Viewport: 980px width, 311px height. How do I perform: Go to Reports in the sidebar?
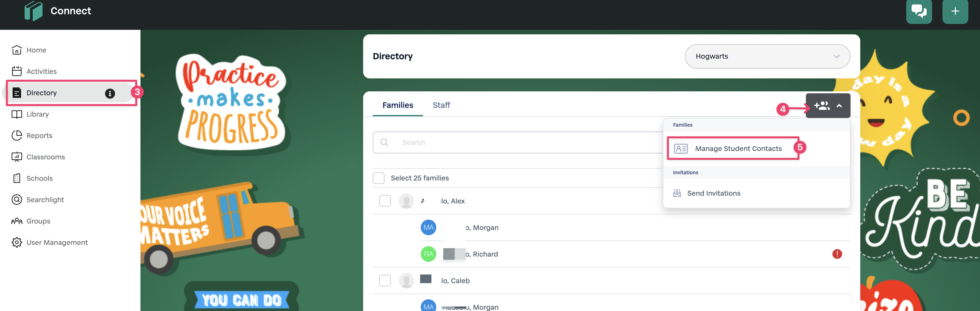(x=39, y=135)
